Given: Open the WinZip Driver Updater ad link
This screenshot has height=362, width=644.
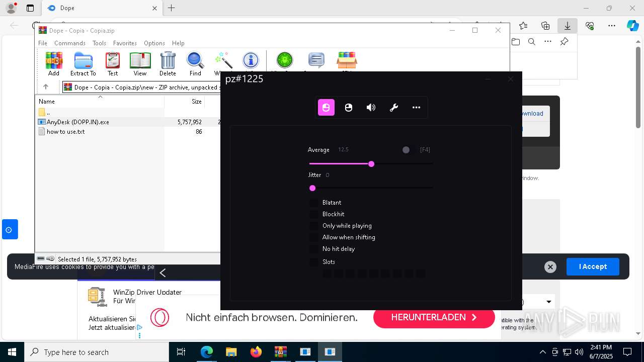Looking at the screenshot, I should pyautogui.click(x=147, y=292).
